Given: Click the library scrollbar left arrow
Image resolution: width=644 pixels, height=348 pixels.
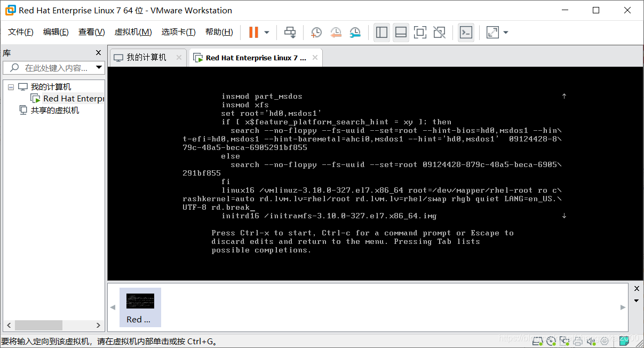Looking at the screenshot, I should tap(7, 325).
